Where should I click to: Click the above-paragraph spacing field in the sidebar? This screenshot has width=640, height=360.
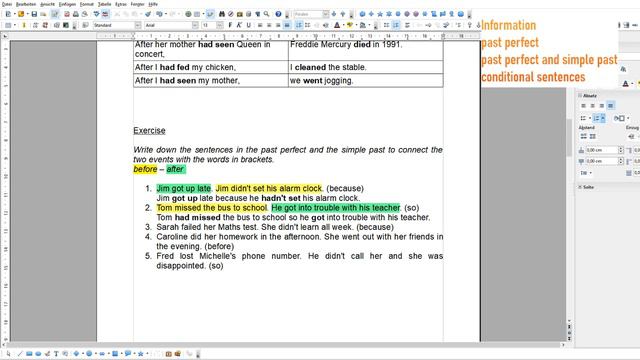tap(603, 150)
